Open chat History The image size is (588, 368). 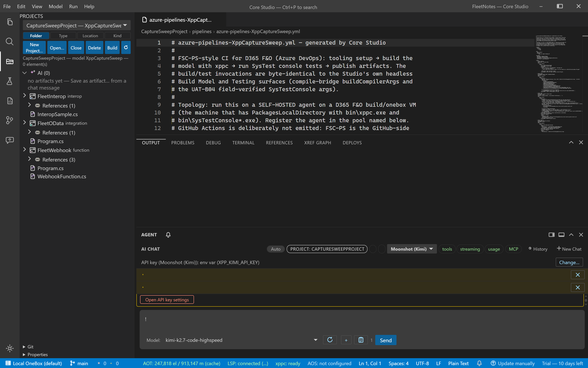(x=538, y=249)
